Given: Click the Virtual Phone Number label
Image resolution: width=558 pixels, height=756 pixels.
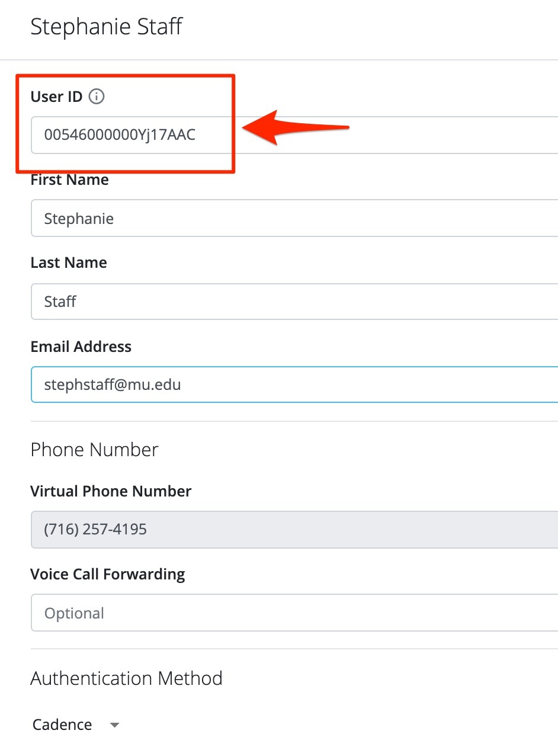Looking at the screenshot, I should tap(111, 491).
